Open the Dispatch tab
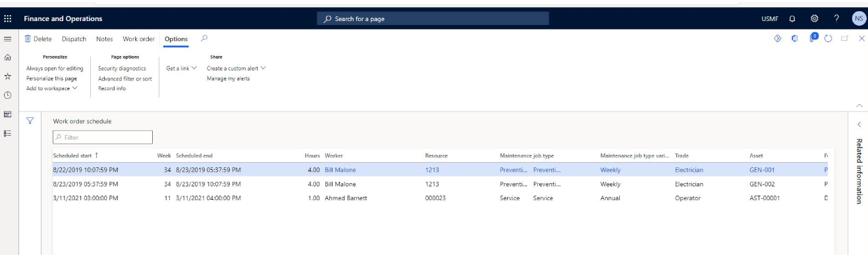 pyautogui.click(x=74, y=39)
